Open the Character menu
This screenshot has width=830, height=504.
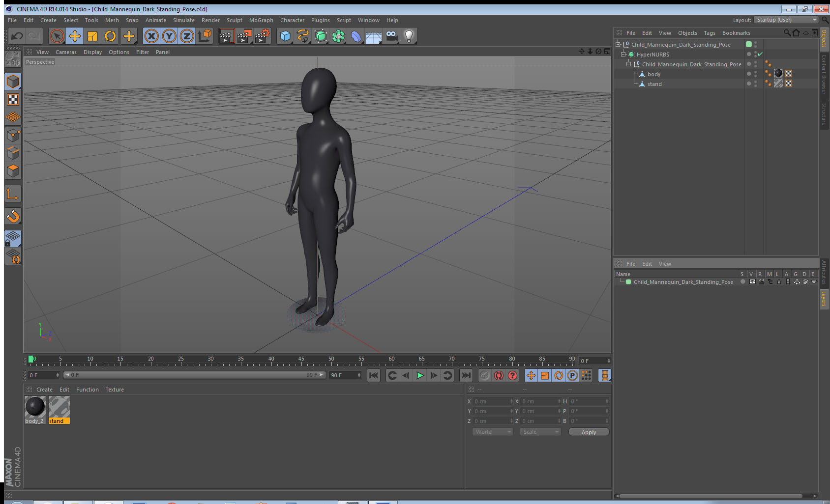[292, 20]
